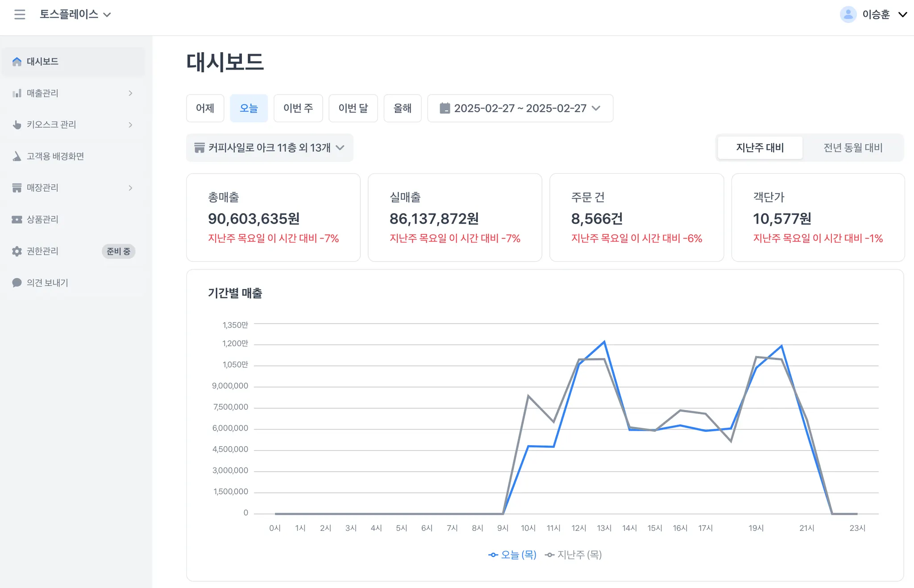Viewport: 914px width, 588px height.
Task: Switch comparison to 지난주 대비
Action: click(760, 148)
